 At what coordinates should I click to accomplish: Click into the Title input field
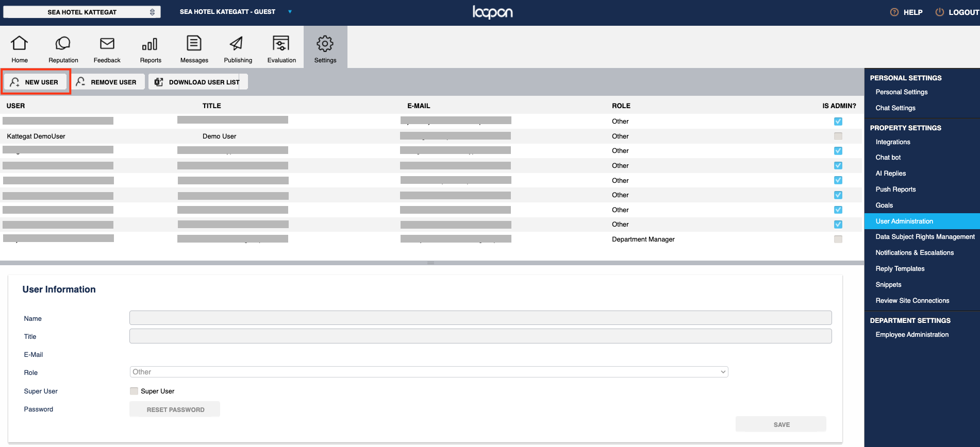480,336
